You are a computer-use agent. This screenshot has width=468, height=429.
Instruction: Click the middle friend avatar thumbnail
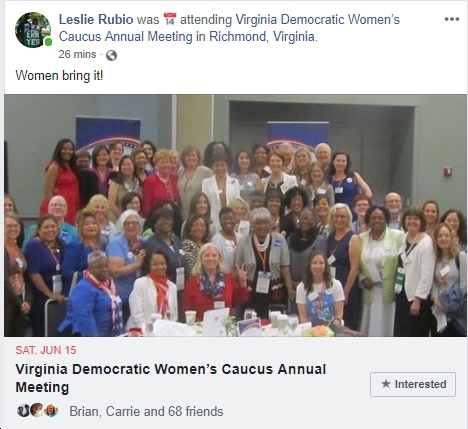(x=37, y=410)
